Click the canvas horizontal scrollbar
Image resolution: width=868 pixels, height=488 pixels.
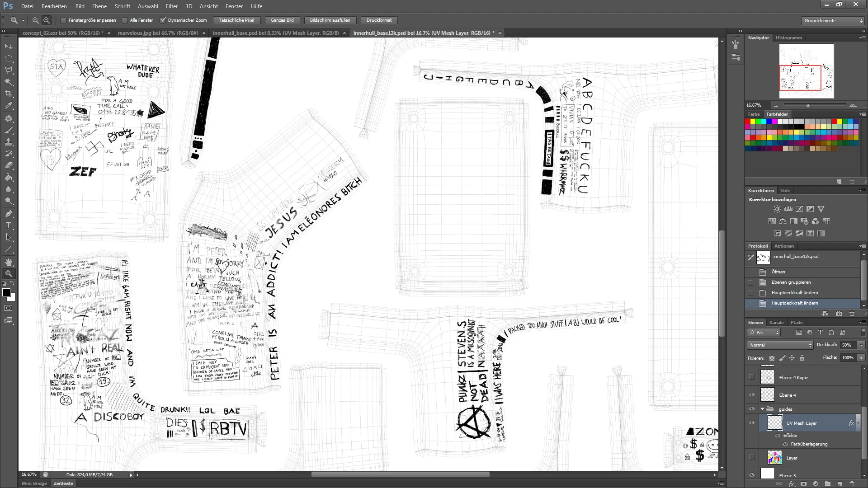400,475
